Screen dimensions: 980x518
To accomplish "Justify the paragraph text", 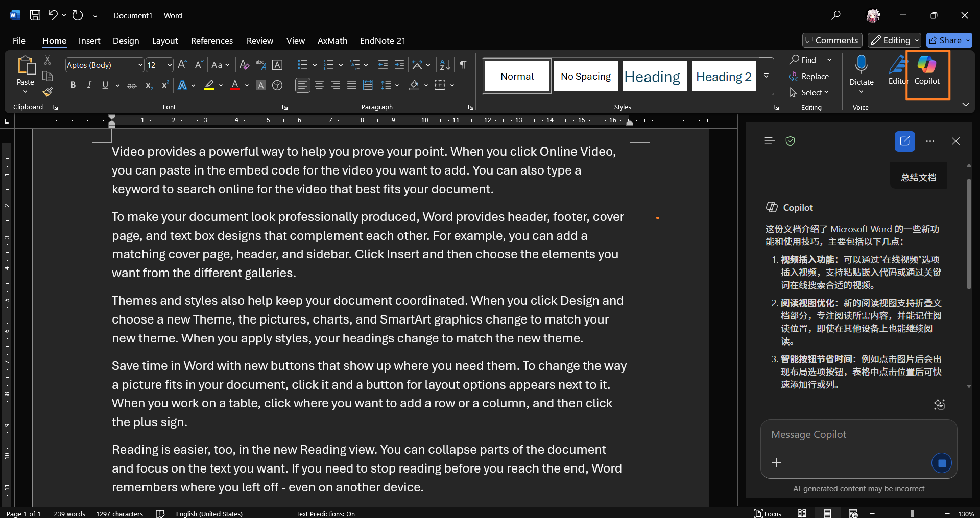I will 352,85.
